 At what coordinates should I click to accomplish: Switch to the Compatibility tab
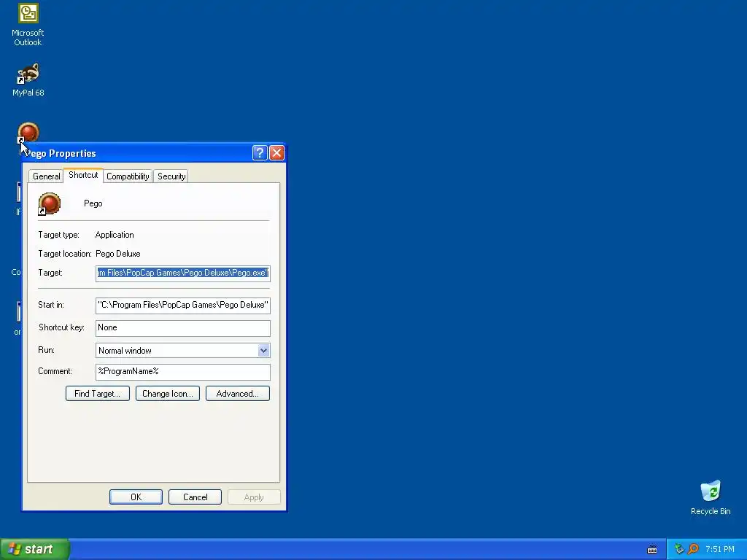coord(128,176)
